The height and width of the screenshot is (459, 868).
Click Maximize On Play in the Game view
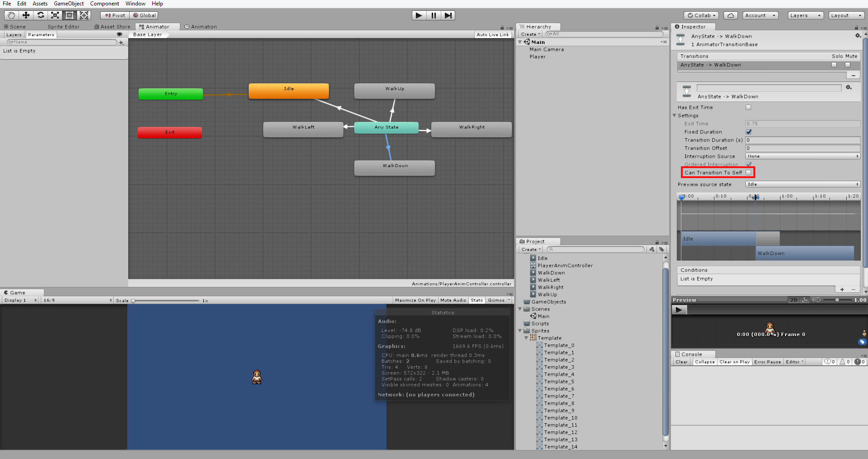415,300
